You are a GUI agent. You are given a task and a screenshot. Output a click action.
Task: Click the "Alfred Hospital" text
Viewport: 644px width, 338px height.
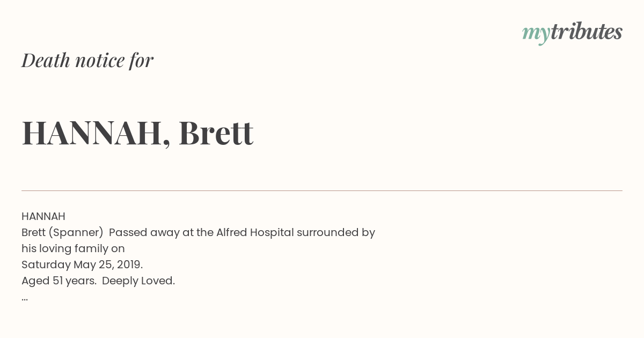[255, 233]
